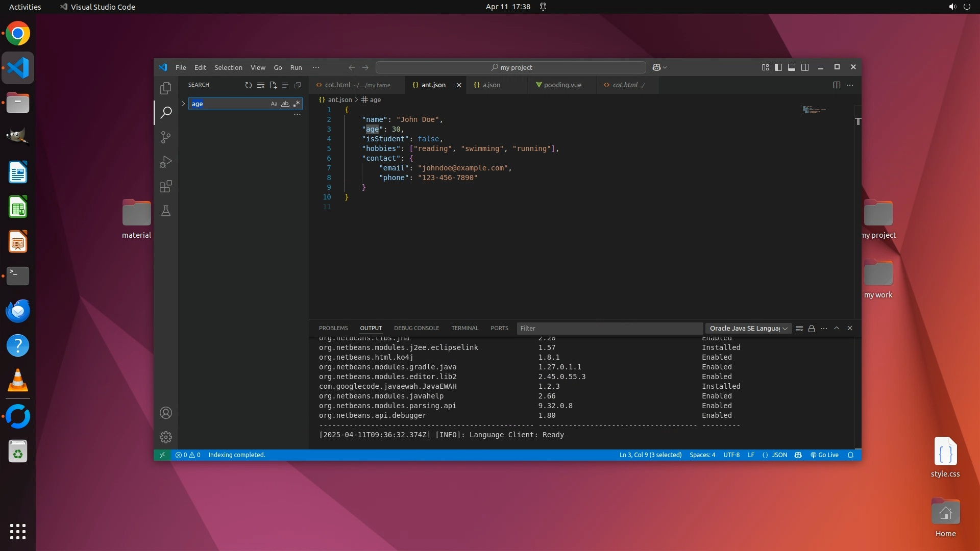
Task: Click the Testing flask icon
Action: tap(166, 211)
